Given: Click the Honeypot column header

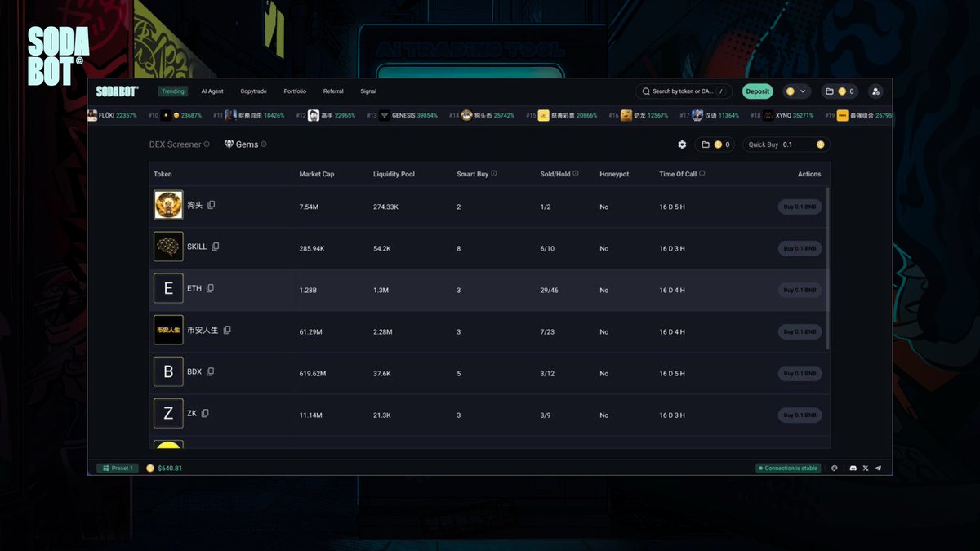Looking at the screenshot, I should (614, 174).
